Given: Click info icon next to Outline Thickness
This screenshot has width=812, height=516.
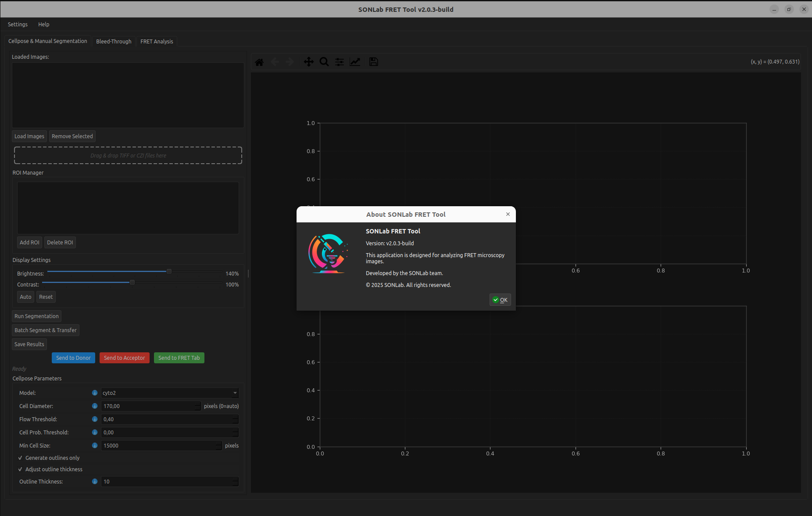Looking at the screenshot, I should click(x=95, y=481).
